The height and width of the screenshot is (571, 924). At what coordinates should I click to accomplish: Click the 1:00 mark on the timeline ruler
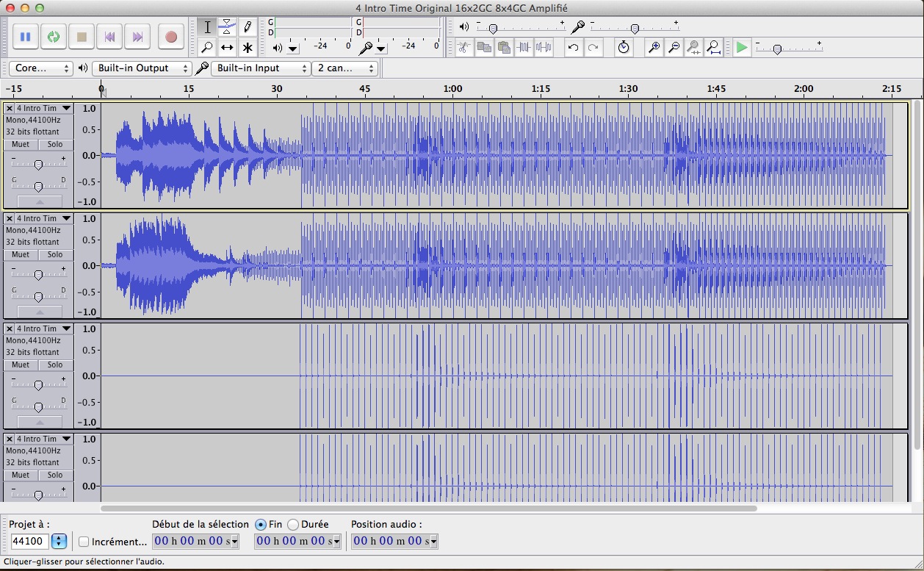click(452, 90)
